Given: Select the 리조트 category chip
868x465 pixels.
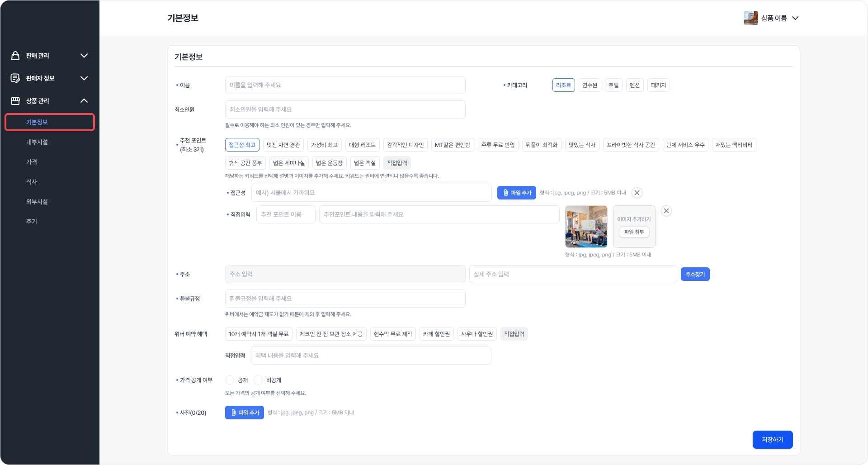Looking at the screenshot, I should click(x=564, y=85).
